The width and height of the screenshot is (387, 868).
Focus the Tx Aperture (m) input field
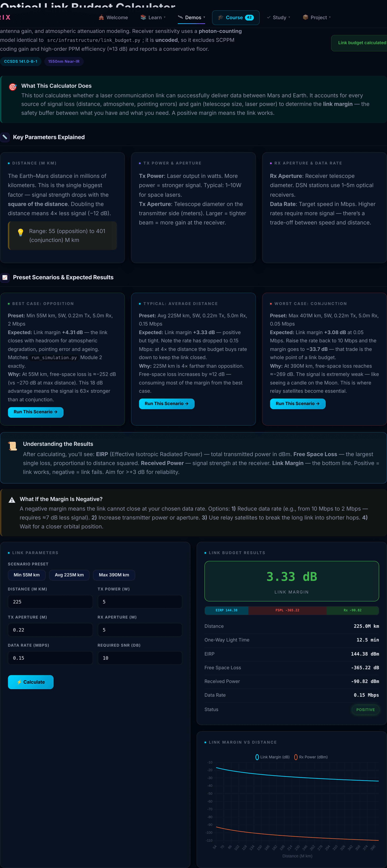(x=50, y=630)
